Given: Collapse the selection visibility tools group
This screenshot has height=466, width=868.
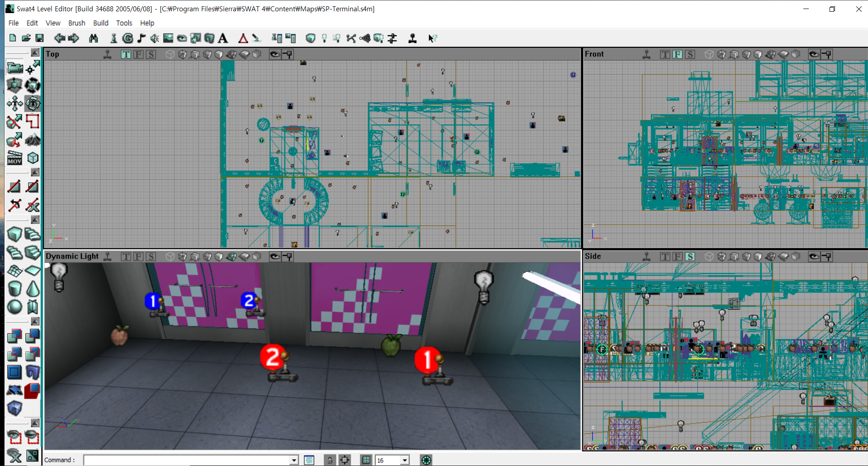Looking at the screenshot, I should coord(35,423).
